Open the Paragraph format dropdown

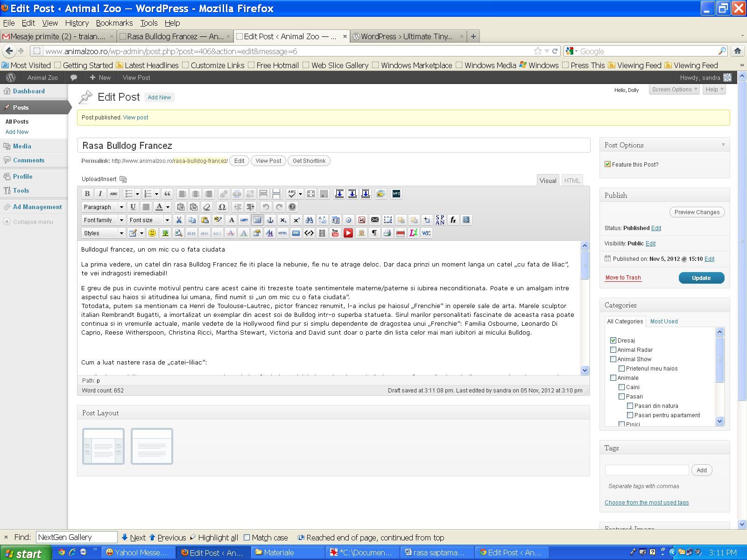[103, 207]
